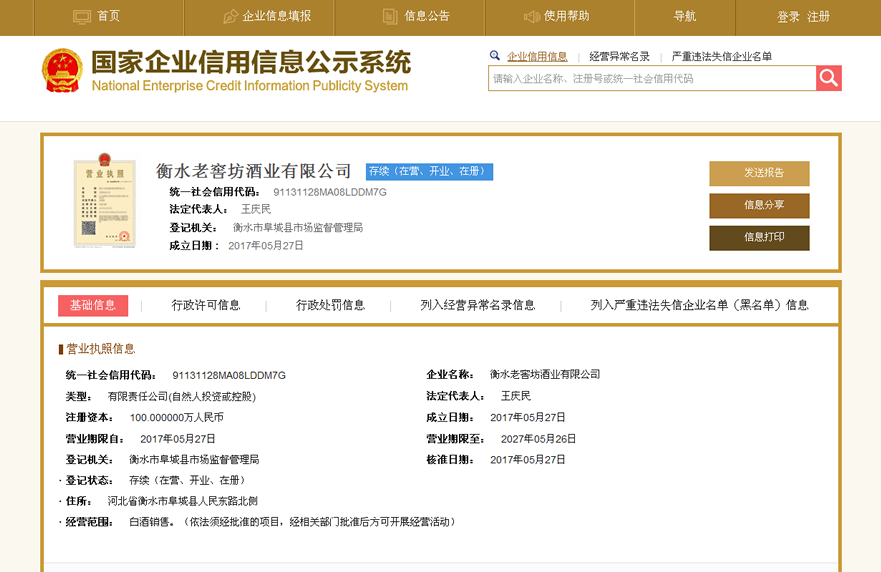Click the 发送报告 button
This screenshot has width=881, height=572.
point(759,173)
